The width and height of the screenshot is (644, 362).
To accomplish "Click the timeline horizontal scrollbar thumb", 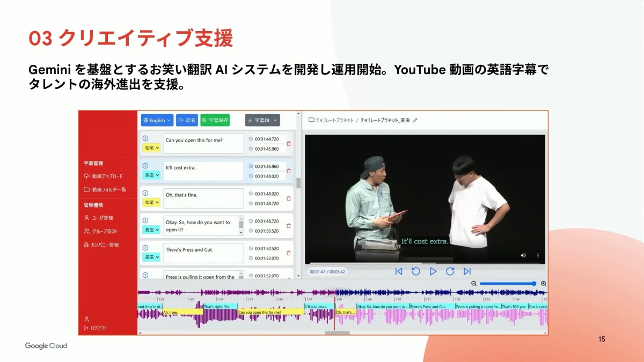I will 338,333.
